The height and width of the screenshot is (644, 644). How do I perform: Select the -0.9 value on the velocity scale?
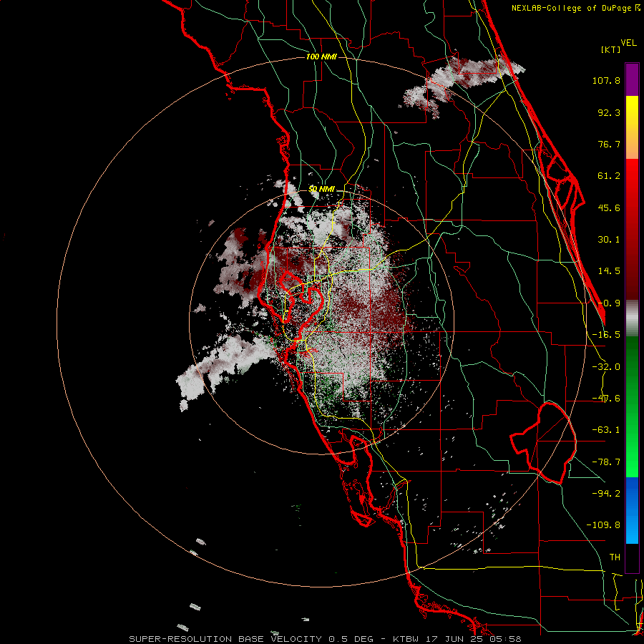(x=609, y=303)
